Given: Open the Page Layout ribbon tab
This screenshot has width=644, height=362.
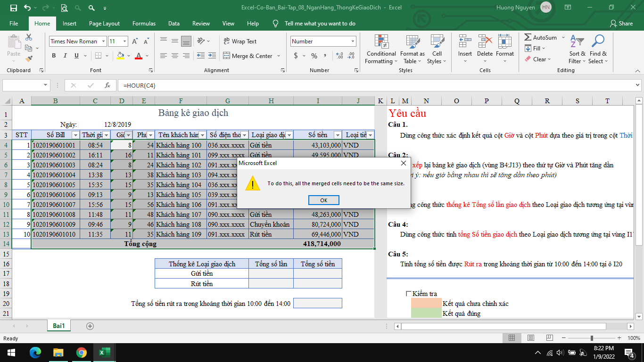Looking at the screenshot, I should [x=104, y=24].
